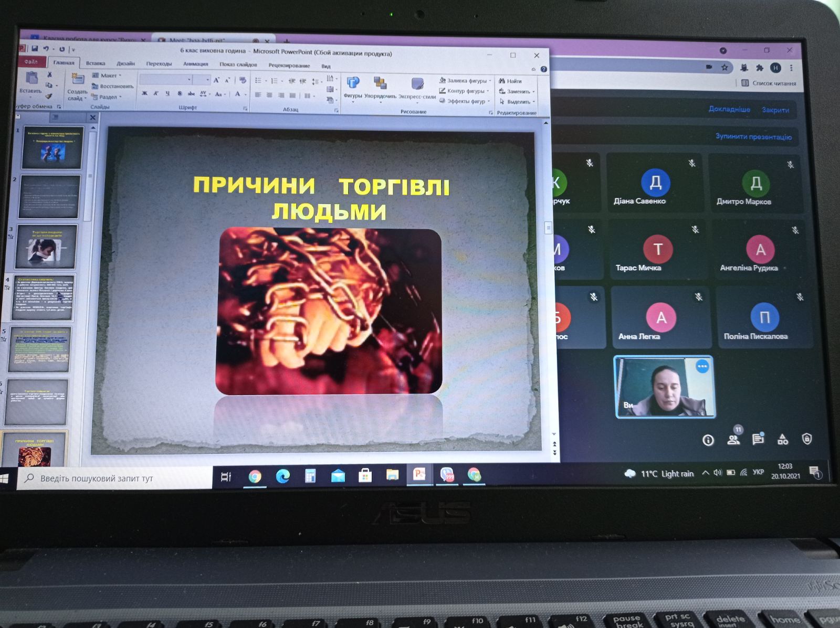Switch to the Переходы tab

(x=159, y=64)
